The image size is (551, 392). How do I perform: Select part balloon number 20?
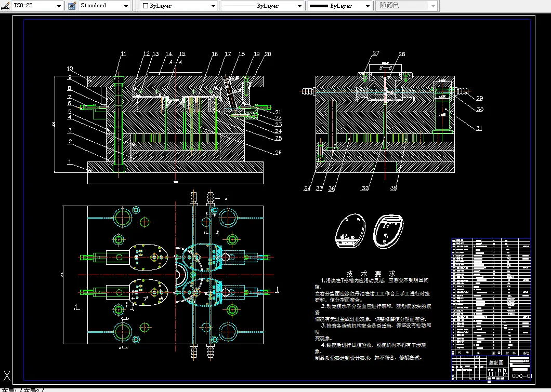tap(268, 53)
